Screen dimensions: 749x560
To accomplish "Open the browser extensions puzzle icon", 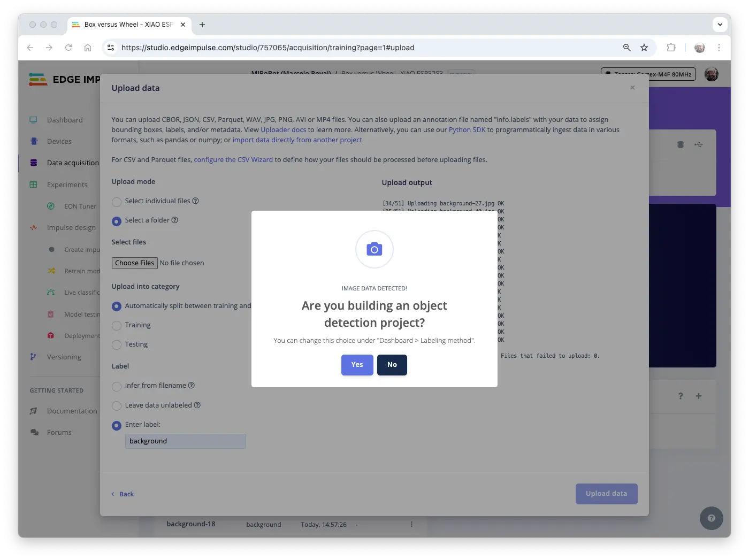I will [x=671, y=48].
